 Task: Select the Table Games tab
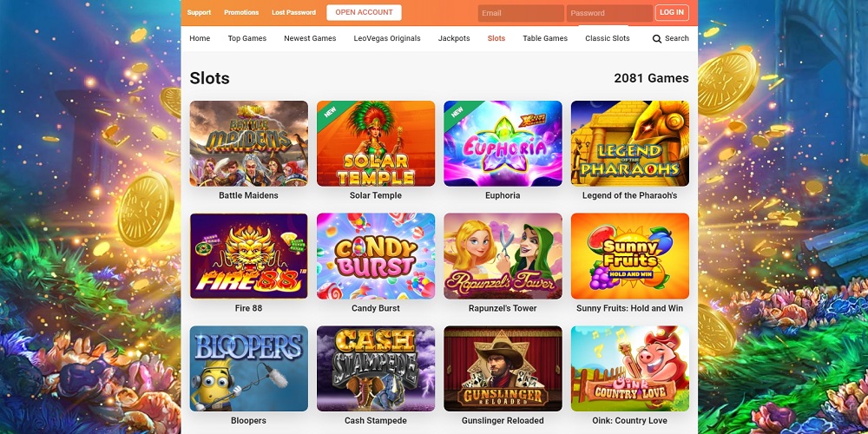(x=545, y=38)
